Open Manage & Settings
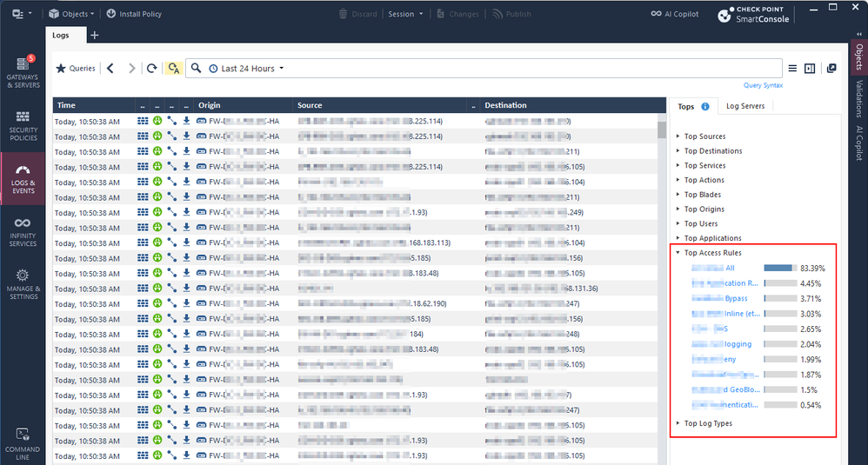Screen dimensions: 868x465 (23, 283)
